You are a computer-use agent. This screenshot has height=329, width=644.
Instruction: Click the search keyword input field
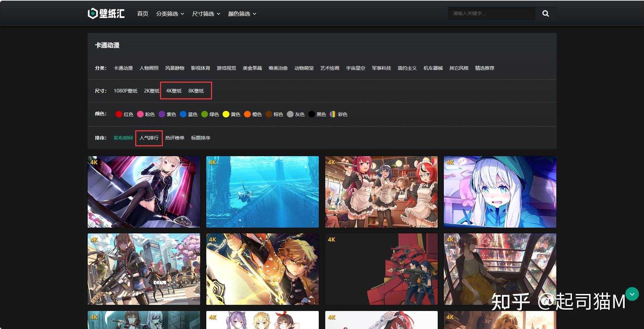pos(490,13)
